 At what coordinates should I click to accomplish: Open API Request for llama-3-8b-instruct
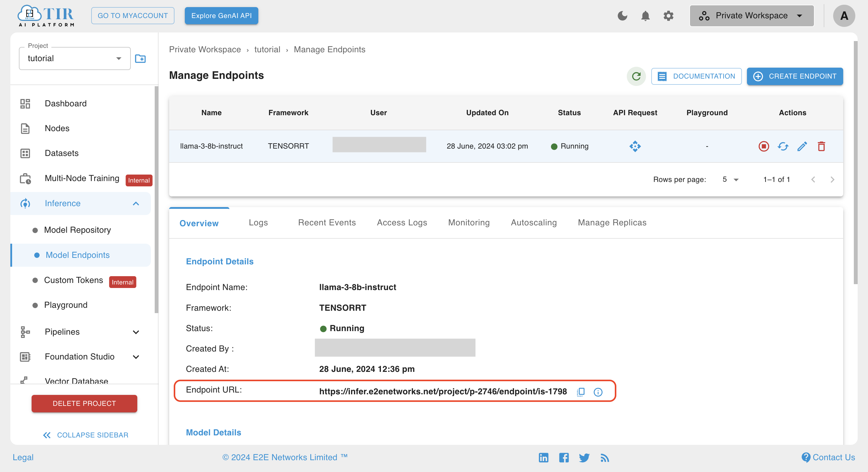pyautogui.click(x=635, y=146)
